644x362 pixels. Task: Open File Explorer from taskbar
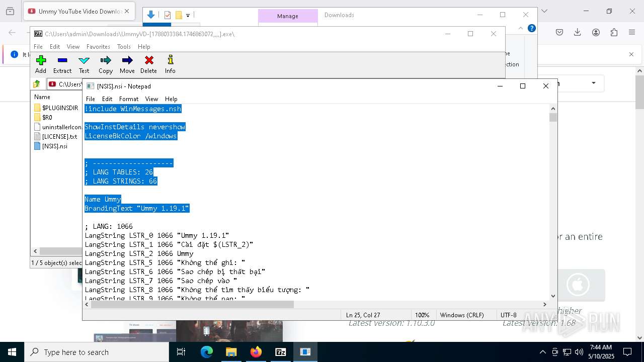tap(231, 352)
